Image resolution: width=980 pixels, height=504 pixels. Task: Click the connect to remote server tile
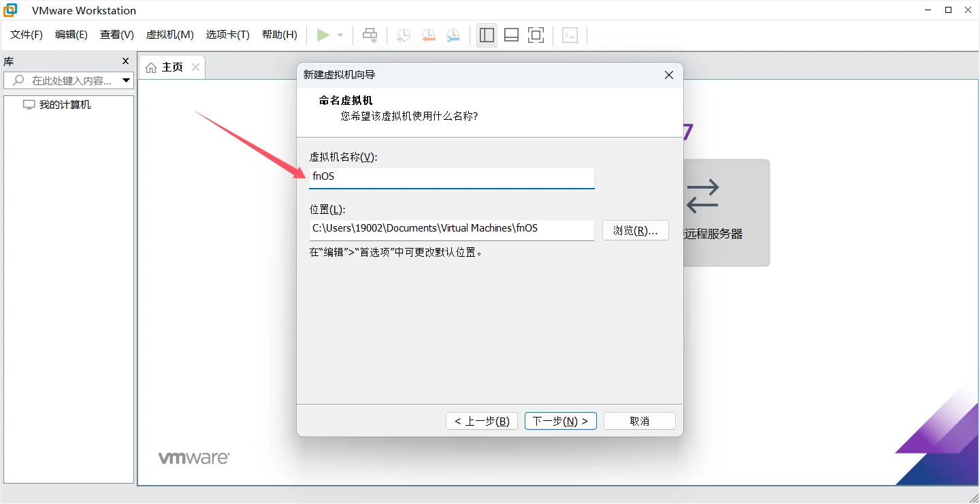(x=726, y=212)
